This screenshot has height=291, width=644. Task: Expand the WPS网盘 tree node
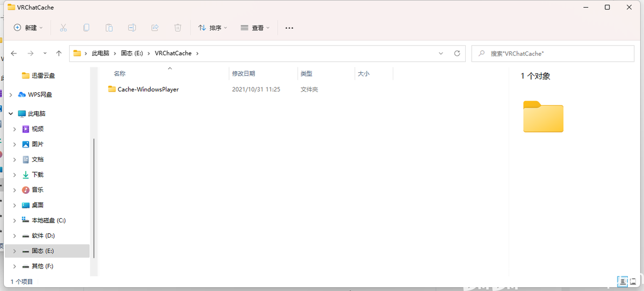(x=11, y=95)
